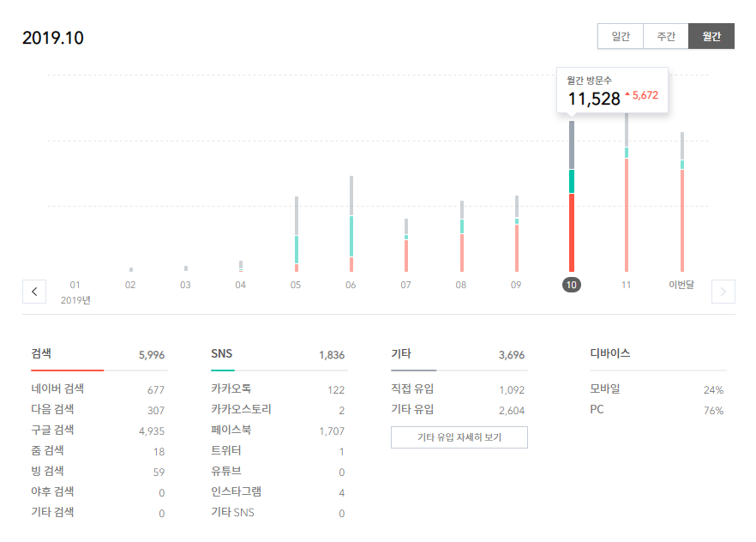756x542 pixels.
Task: Click the gray 기타 segment of October bar
Action: coord(572,145)
